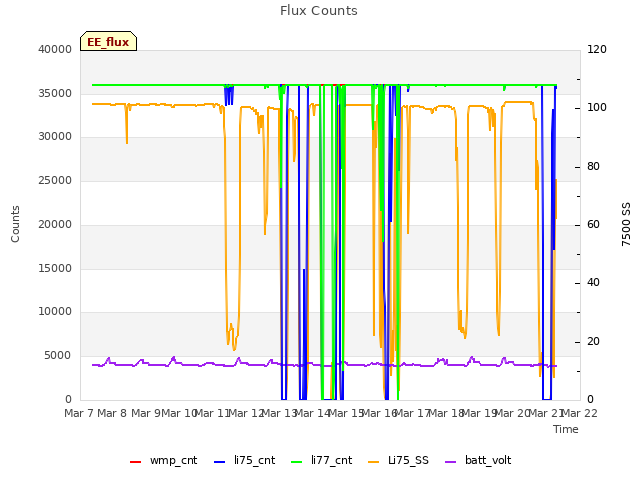Click the 40 right axis tick label
The width and height of the screenshot is (640, 480).
[x=593, y=283]
